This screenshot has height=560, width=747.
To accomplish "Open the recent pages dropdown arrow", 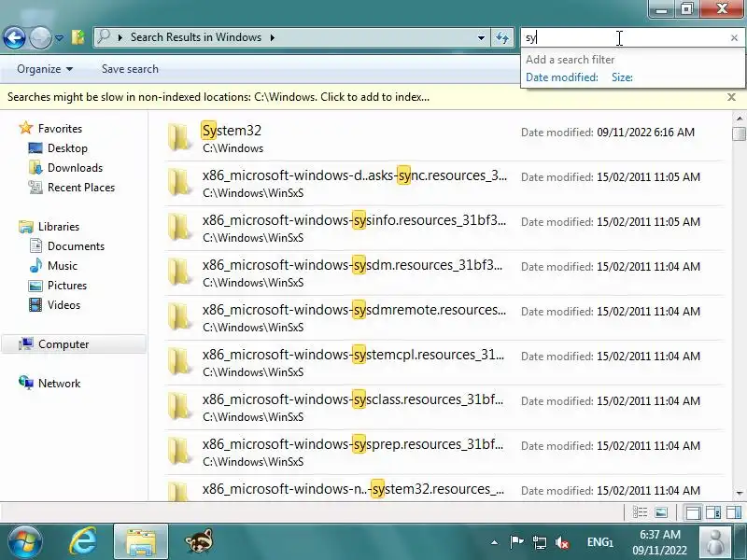I will (x=59, y=37).
